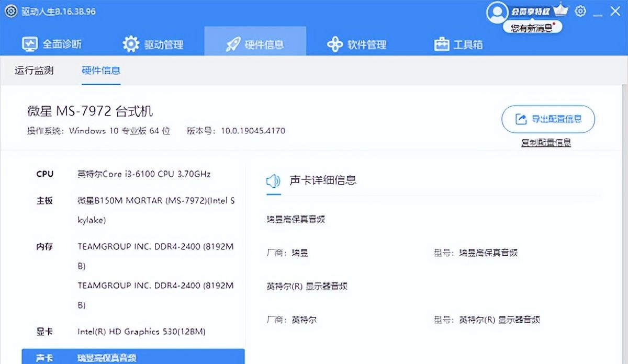This screenshot has width=628, height=364.
Task: Click the Intel(R) HD Graphics 530 text
Action: [x=141, y=332]
